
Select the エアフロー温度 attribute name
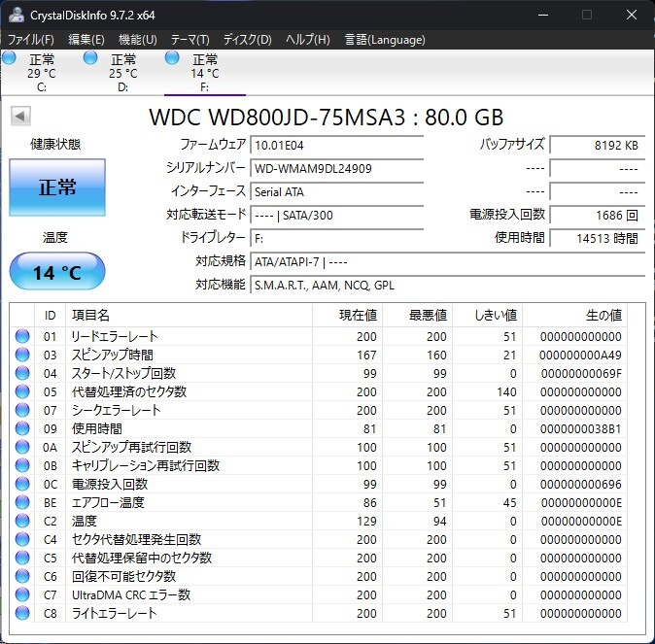tap(108, 502)
